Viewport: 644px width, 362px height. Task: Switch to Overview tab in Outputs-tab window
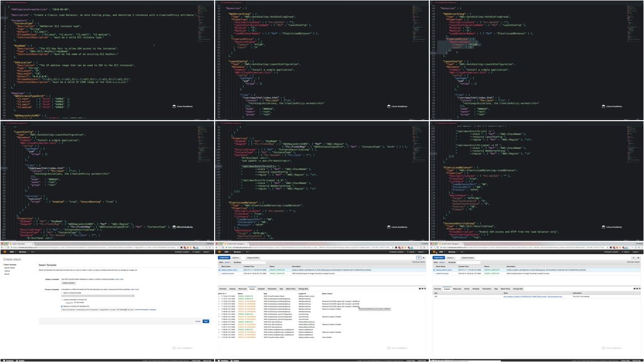pyautogui.click(x=437, y=289)
